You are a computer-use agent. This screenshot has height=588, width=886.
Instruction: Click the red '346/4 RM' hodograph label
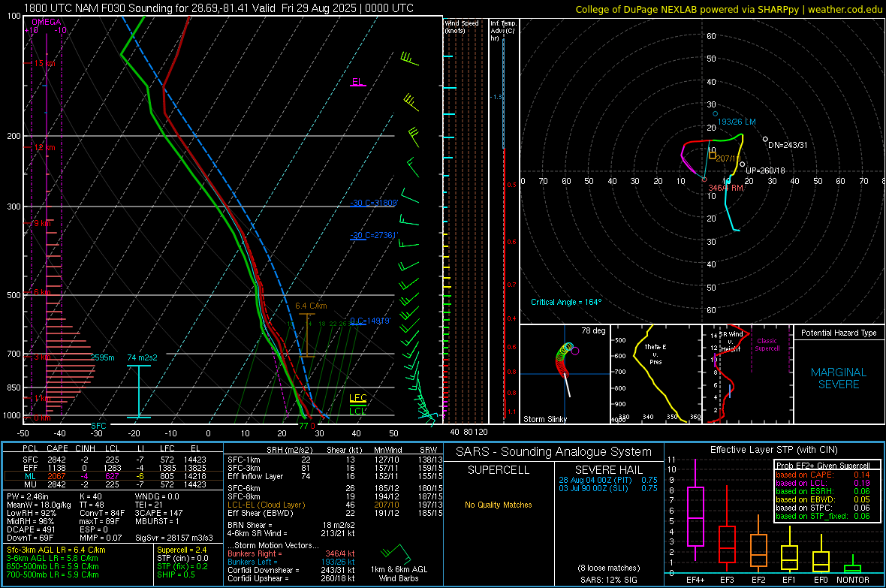coord(725,188)
